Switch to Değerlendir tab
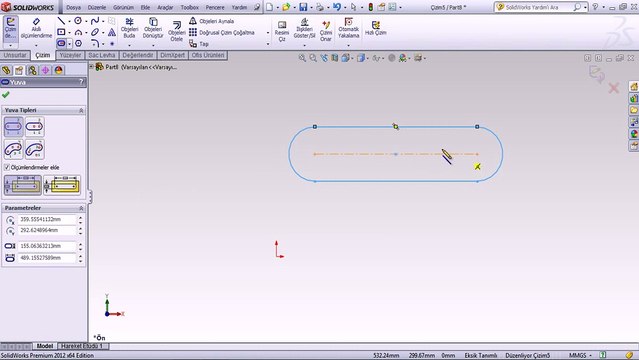 pyautogui.click(x=138, y=55)
